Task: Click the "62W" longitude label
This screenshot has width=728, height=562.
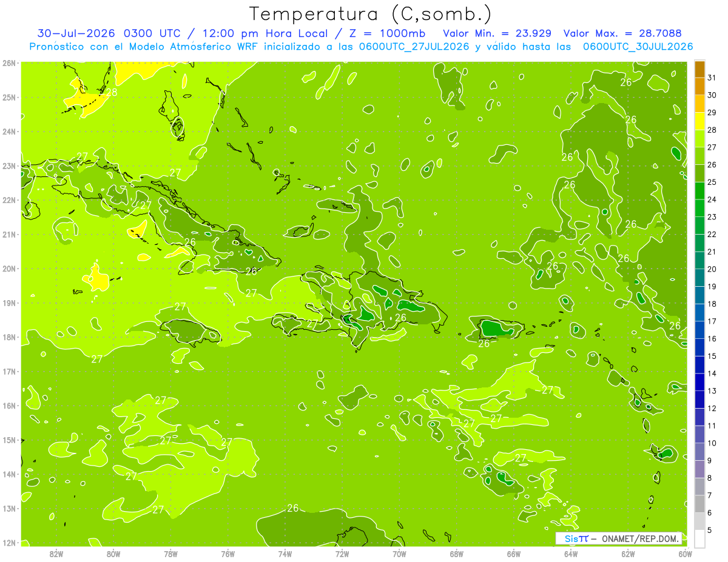Action: click(628, 554)
